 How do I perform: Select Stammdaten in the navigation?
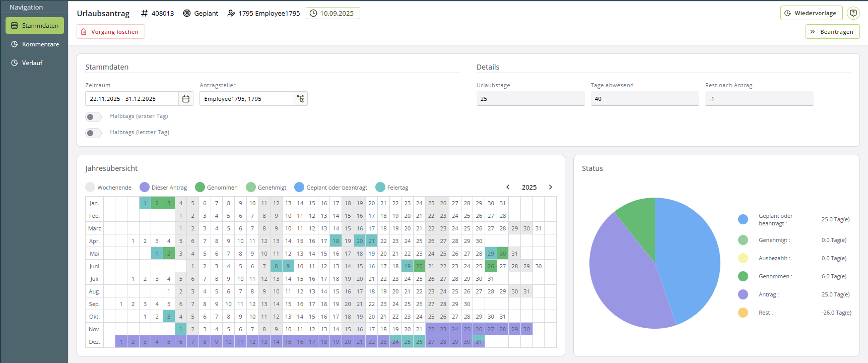35,26
